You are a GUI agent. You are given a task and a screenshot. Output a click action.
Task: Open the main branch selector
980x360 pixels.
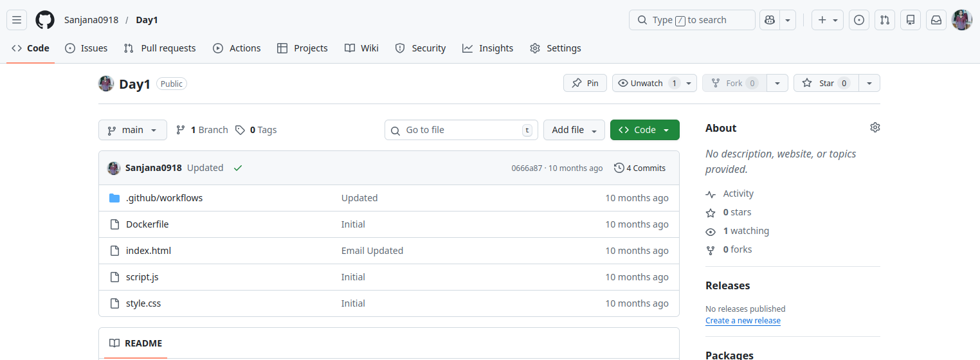pos(132,130)
